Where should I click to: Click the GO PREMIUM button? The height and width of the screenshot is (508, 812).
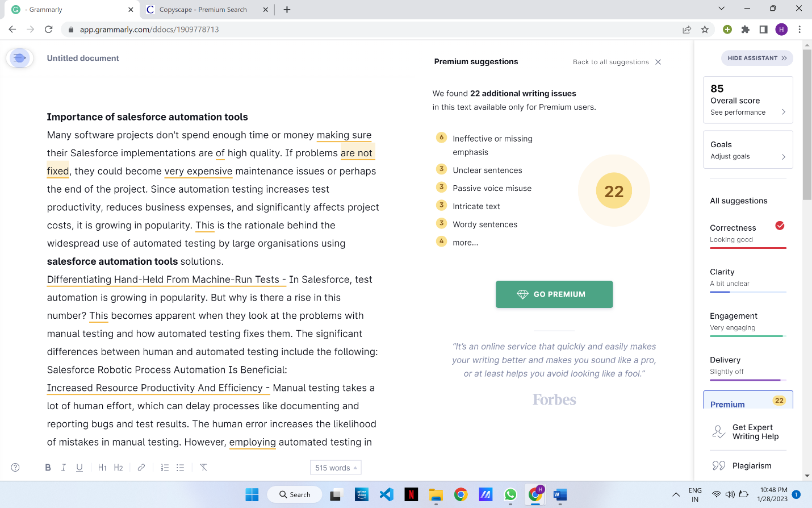coord(554,294)
